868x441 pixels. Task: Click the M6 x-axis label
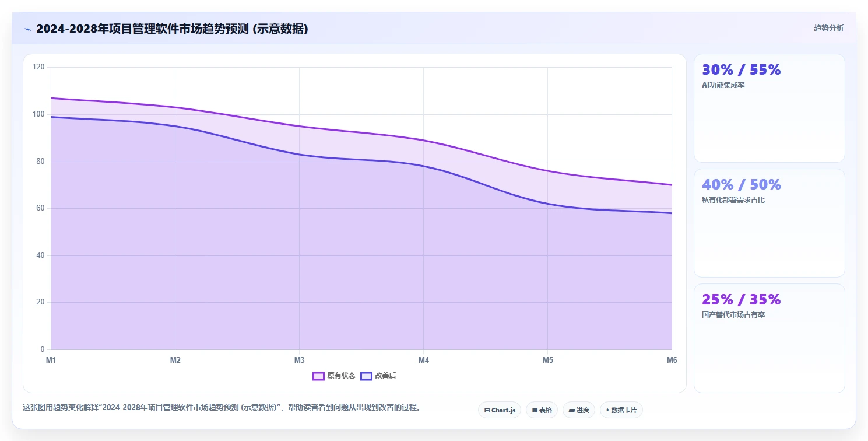click(x=672, y=360)
